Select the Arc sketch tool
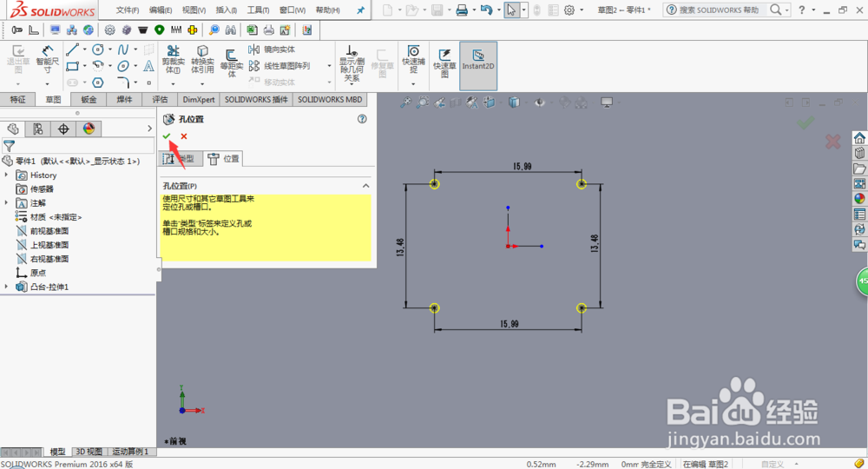The width and height of the screenshot is (868, 469). [x=98, y=67]
